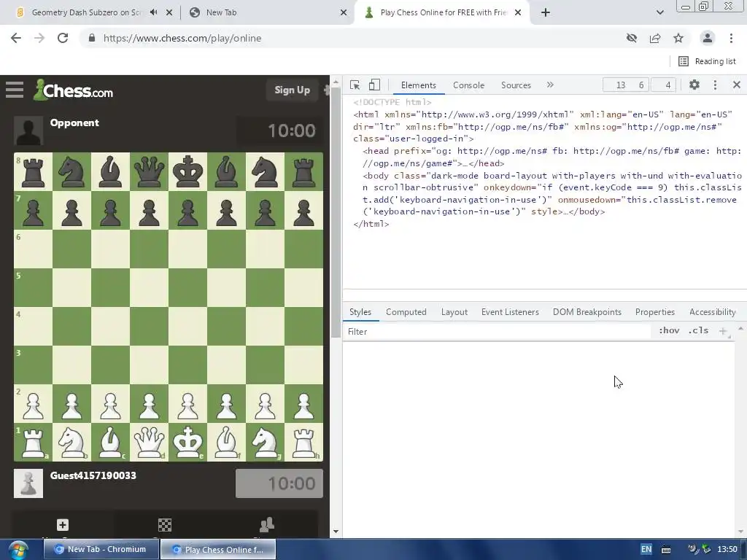Click the address bar URL
This screenshot has height=560, width=747.
coord(182,38)
